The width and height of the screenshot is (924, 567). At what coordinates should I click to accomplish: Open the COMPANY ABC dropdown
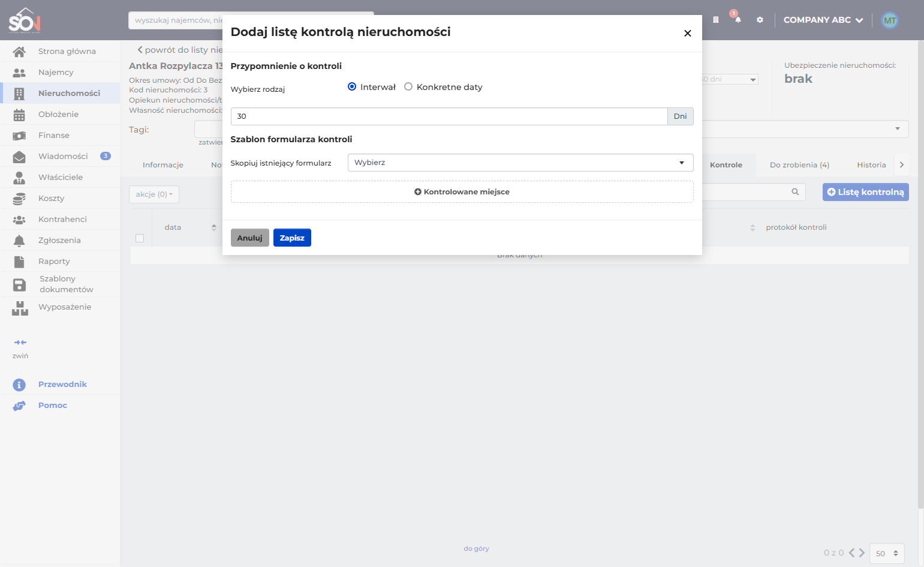coord(823,20)
